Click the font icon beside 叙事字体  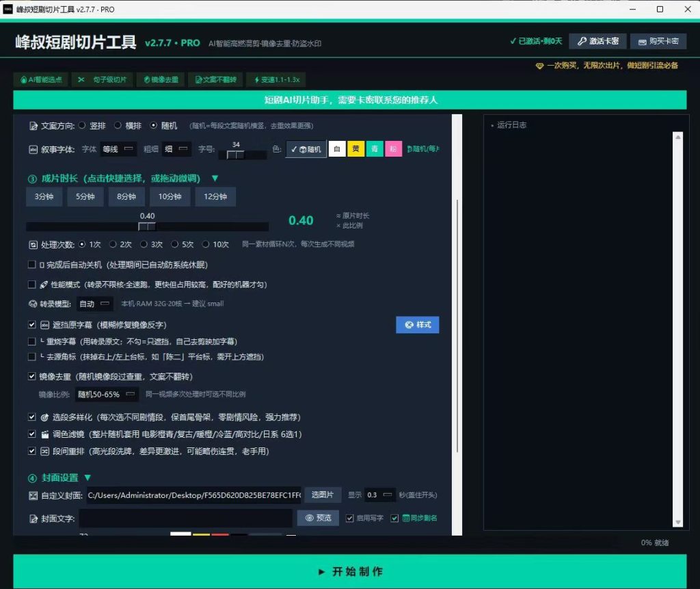[33, 149]
